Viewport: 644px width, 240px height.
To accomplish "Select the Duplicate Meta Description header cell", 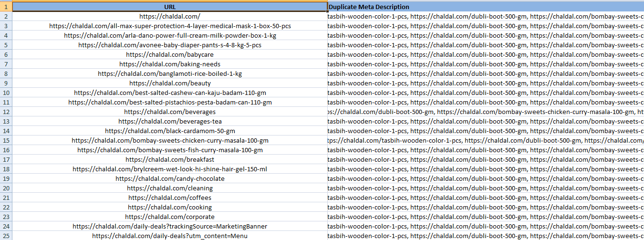I will tap(486, 7).
